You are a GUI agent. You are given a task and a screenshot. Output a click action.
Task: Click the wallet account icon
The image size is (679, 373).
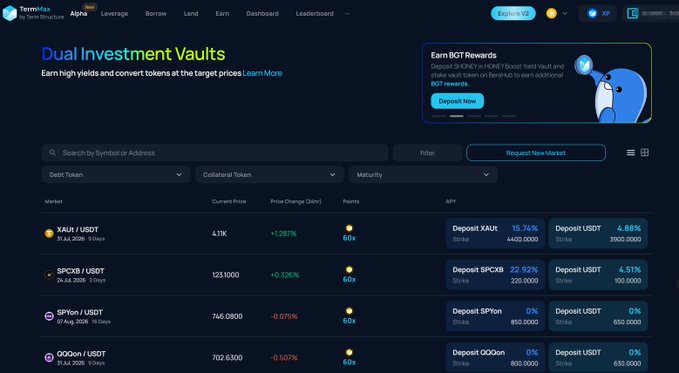[x=633, y=13]
